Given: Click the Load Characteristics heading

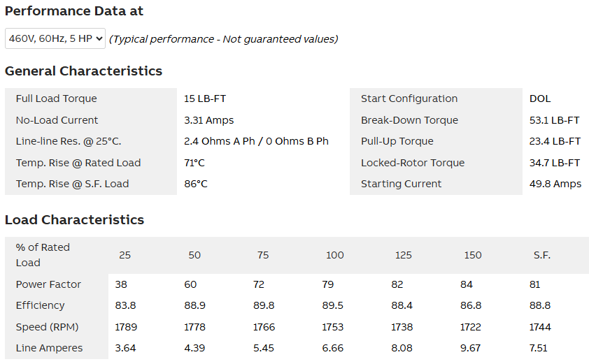Looking at the screenshot, I should 74,220.
